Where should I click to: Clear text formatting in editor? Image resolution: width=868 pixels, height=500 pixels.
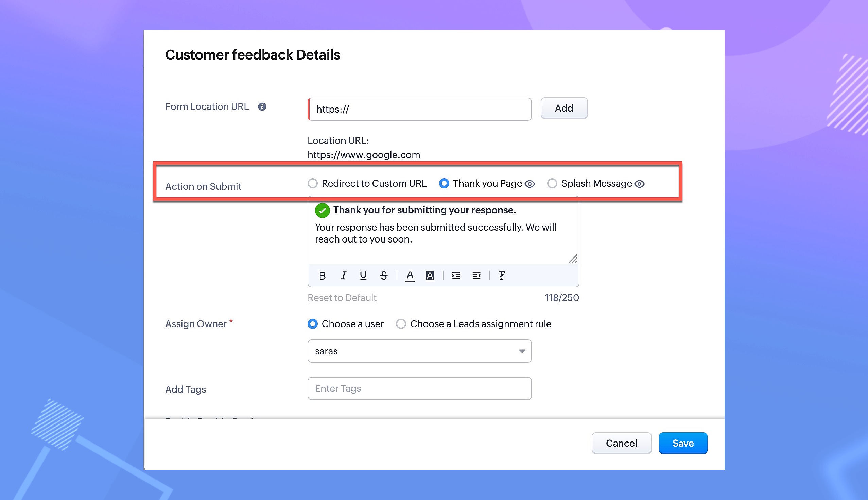(x=502, y=276)
